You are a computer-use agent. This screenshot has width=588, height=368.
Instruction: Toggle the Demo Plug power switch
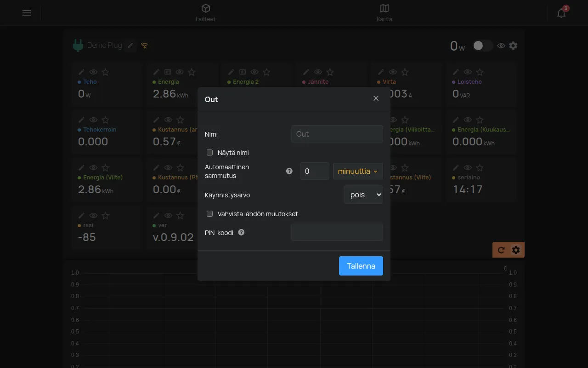(x=482, y=46)
